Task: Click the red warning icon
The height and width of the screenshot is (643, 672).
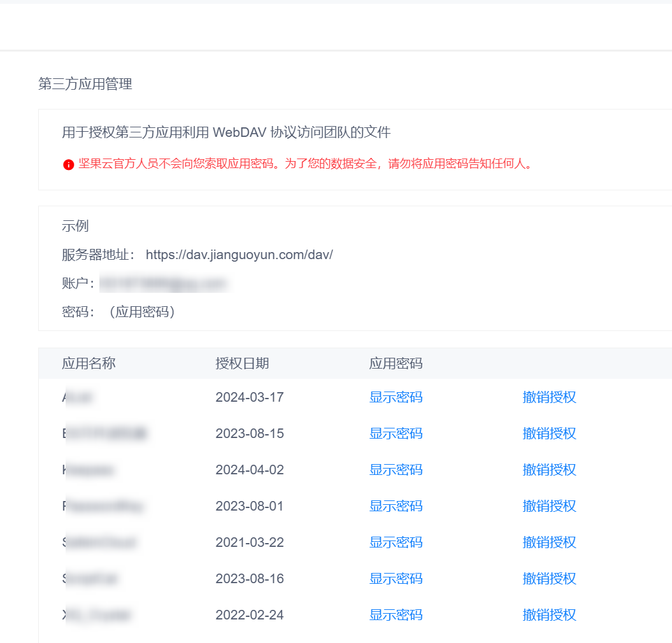Action: (x=69, y=164)
